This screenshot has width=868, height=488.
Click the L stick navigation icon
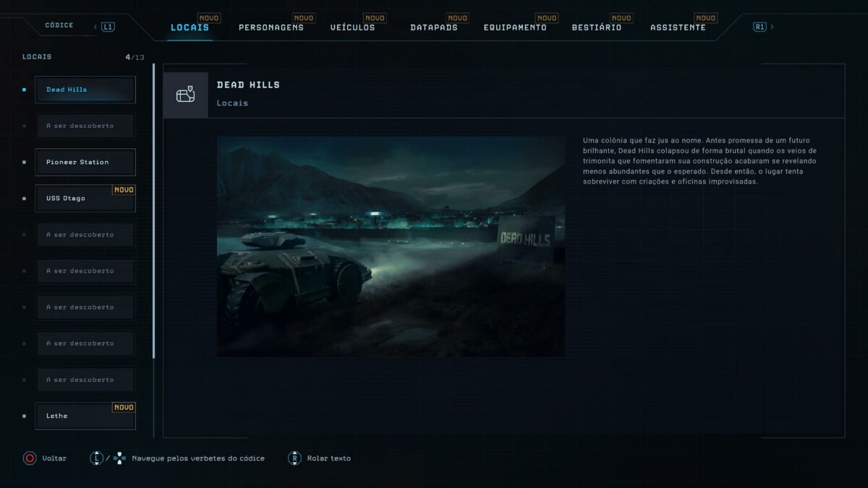(96, 458)
